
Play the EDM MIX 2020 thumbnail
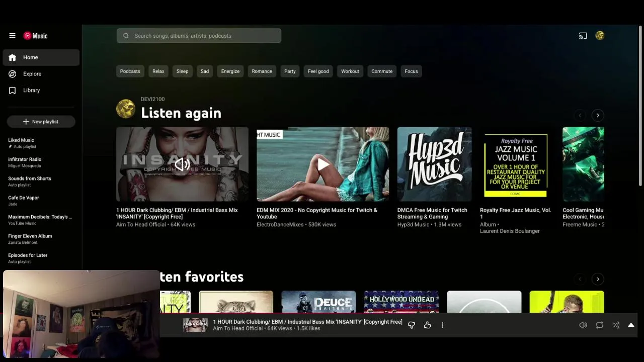coord(323,164)
